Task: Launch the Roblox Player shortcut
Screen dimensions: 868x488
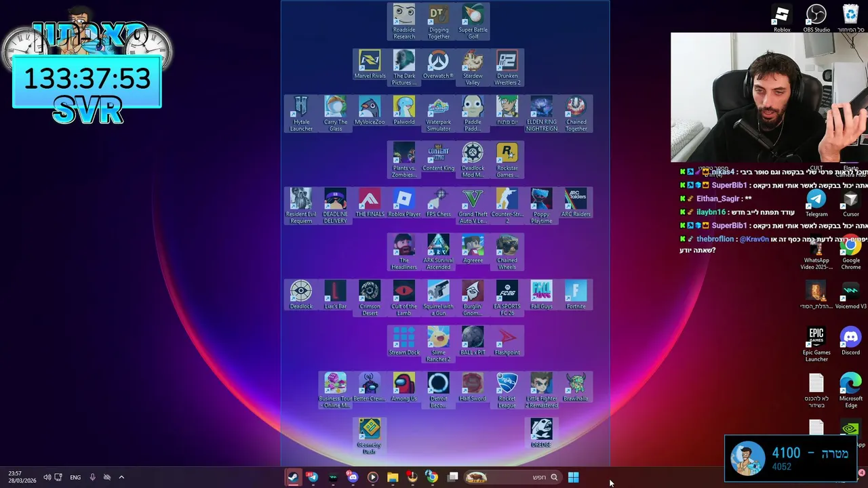Action: pos(404,203)
